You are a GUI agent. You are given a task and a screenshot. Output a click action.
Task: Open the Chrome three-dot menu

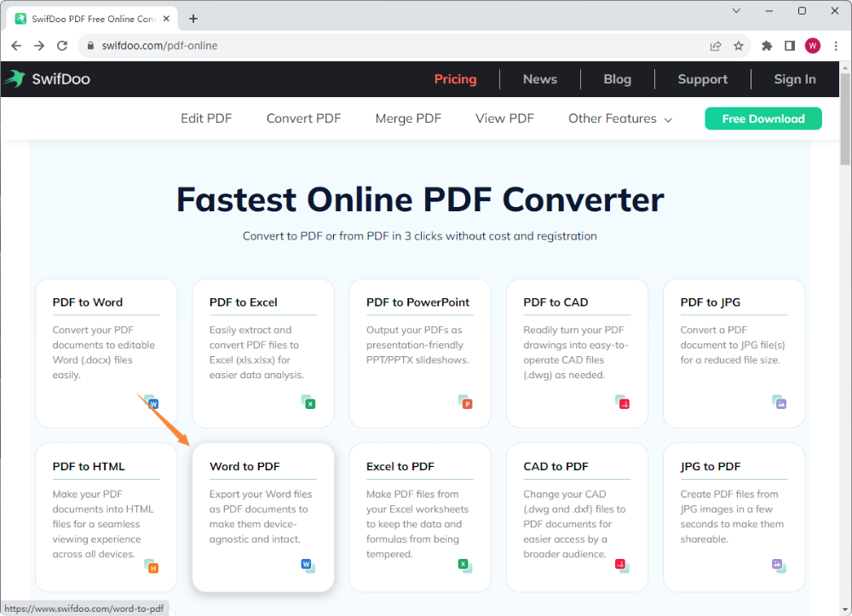point(836,46)
